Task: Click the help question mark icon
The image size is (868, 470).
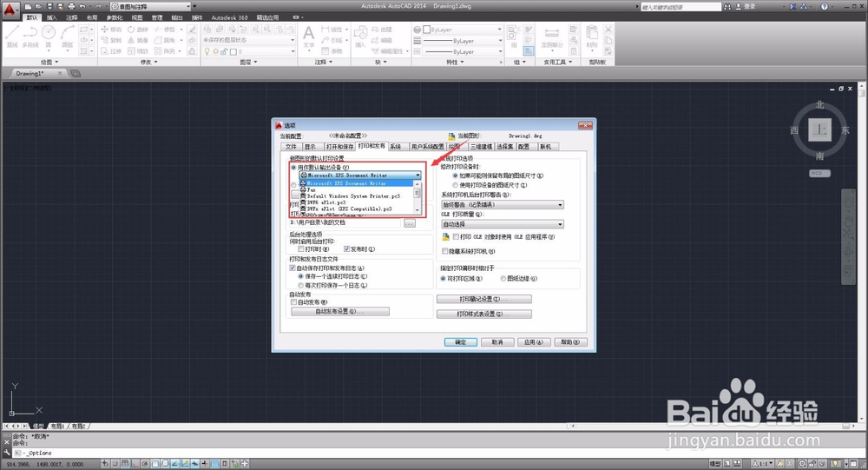Action: (x=825, y=6)
